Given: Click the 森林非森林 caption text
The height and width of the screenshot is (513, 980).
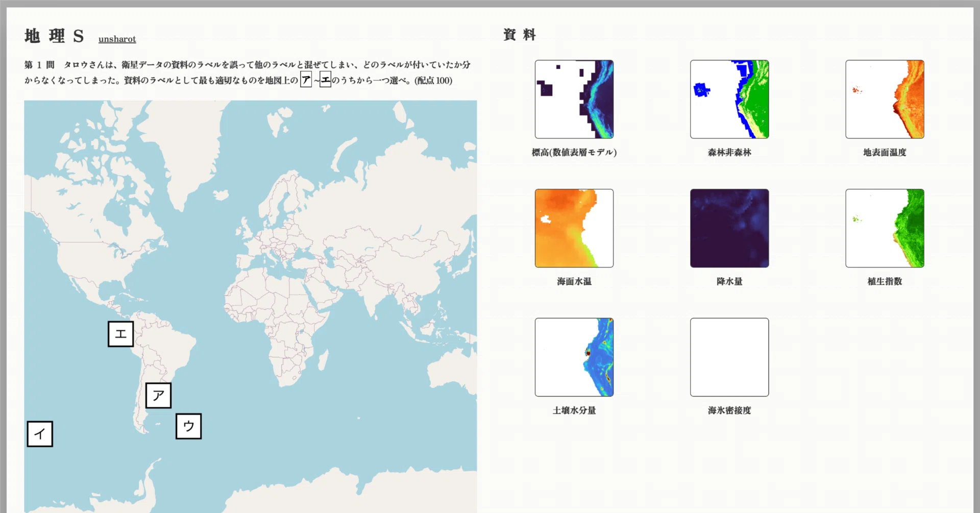Looking at the screenshot, I should (x=729, y=152).
